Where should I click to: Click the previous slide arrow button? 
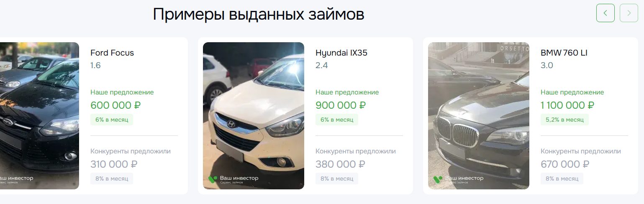(605, 13)
